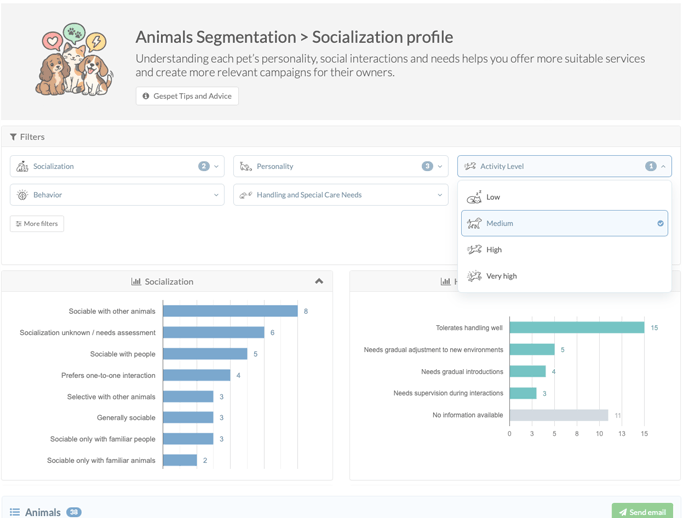Click the Socialization chart title text
The height and width of the screenshot is (518, 682).
pos(169,281)
